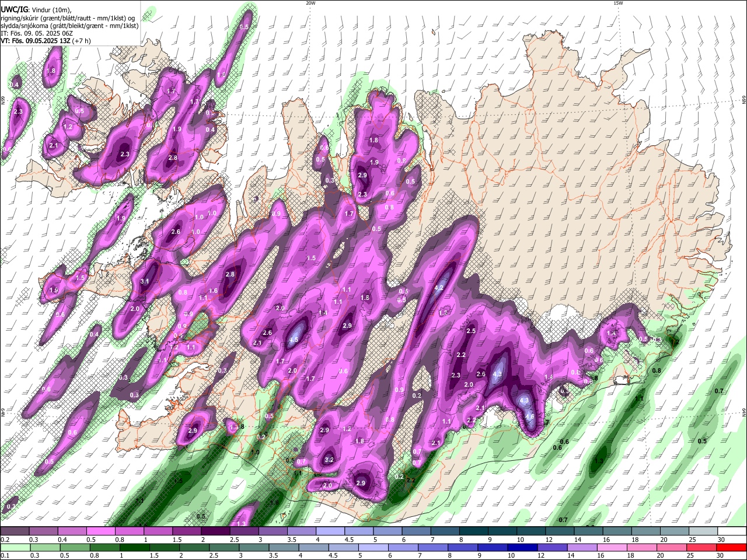Click the 'slydda/snjókoma (grátt/bleikt/grænt' header line

pyautogui.click(x=69, y=26)
